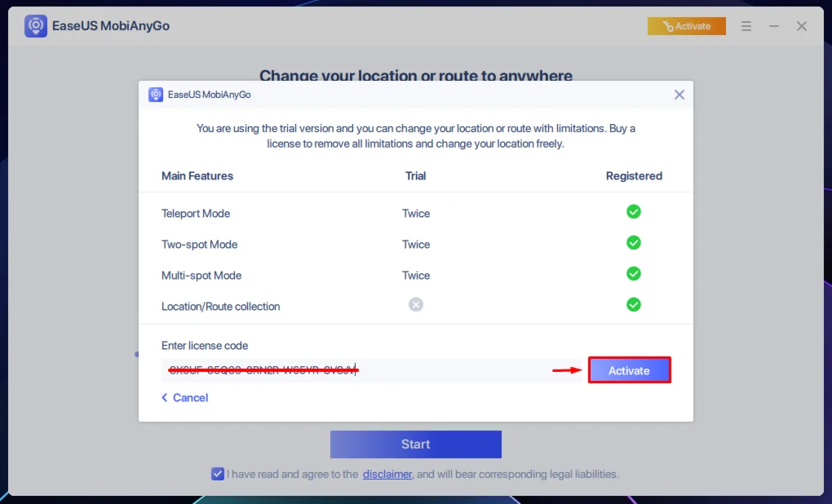Click the blue Activate license button

click(x=629, y=370)
